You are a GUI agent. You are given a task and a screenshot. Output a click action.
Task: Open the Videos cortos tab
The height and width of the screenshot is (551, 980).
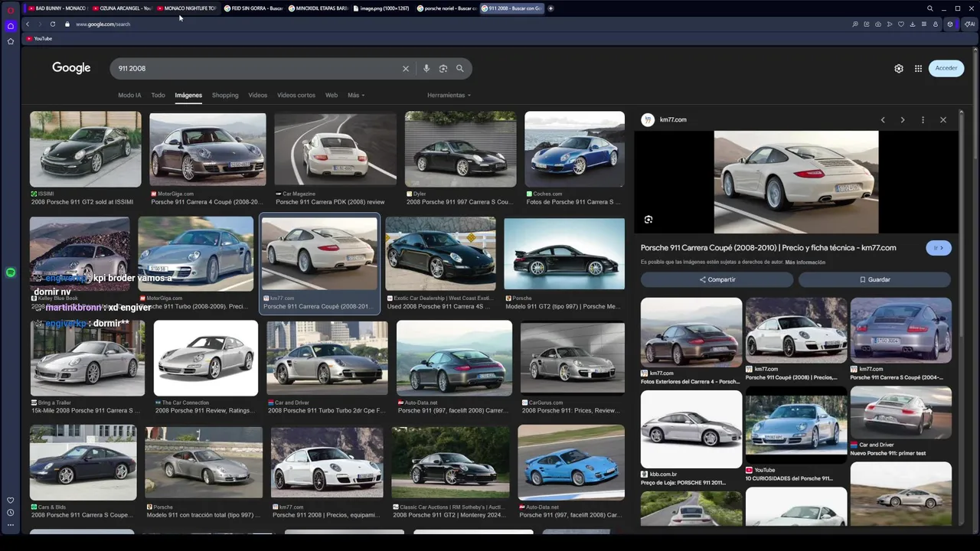pos(296,95)
